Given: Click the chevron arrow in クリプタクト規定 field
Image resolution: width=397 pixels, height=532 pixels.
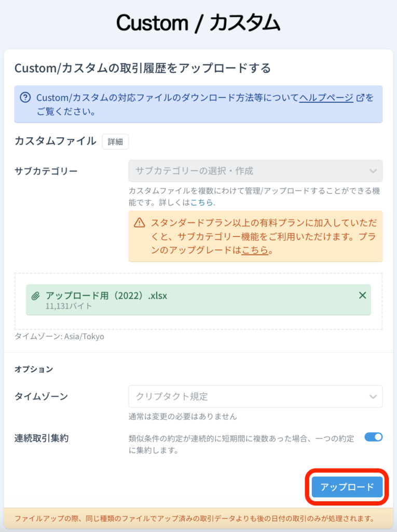Looking at the screenshot, I should click(373, 396).
